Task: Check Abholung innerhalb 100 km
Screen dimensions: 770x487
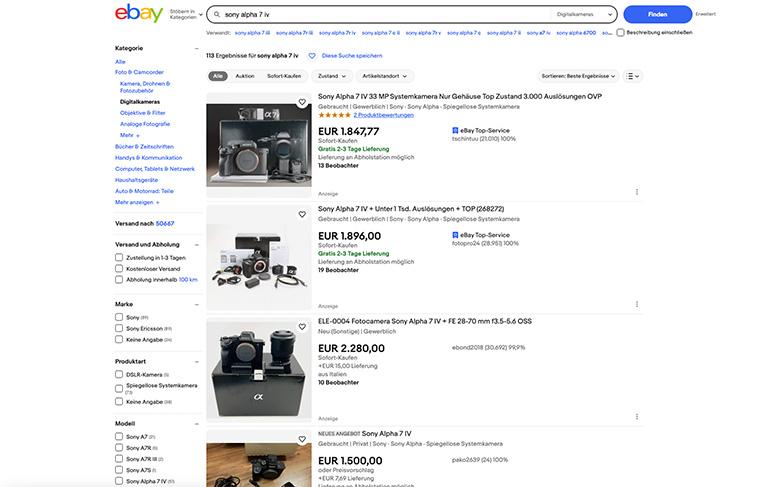Action: coord(119,279)
